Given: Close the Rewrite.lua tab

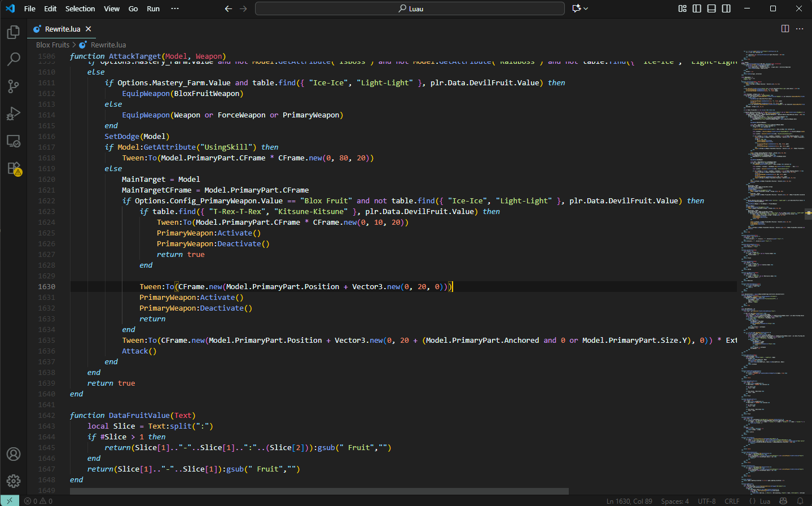Looking at the screenshot, I should [89, 29].
